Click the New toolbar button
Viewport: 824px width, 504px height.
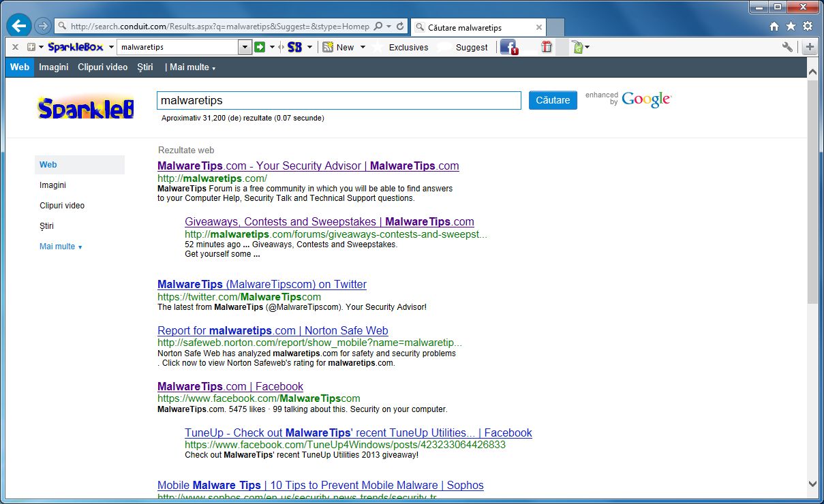tap(339, 47)
